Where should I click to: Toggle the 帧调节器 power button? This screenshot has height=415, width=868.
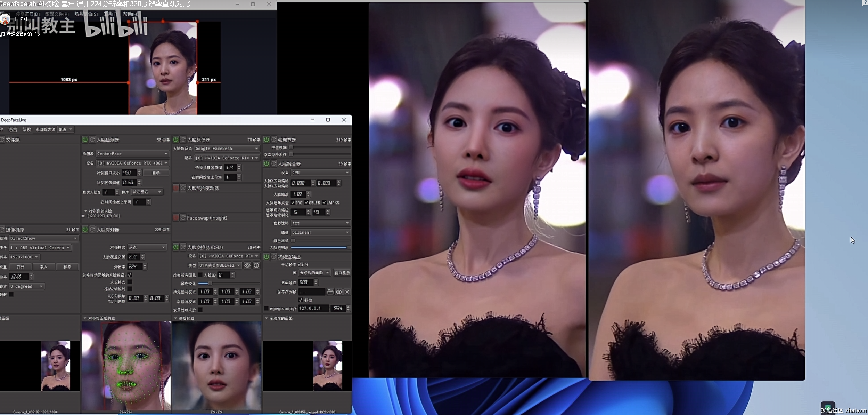point(267,139)
